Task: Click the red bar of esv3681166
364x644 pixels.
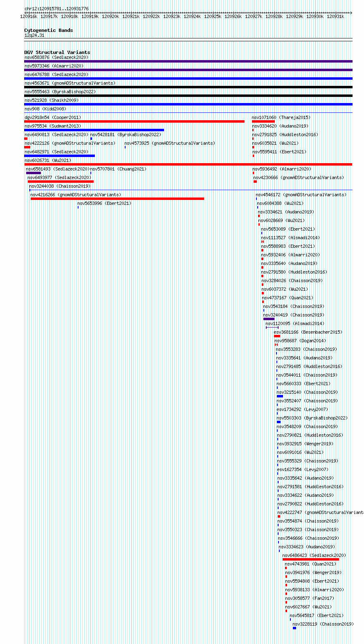Action: pyautogui.click(x=277, y=336)
